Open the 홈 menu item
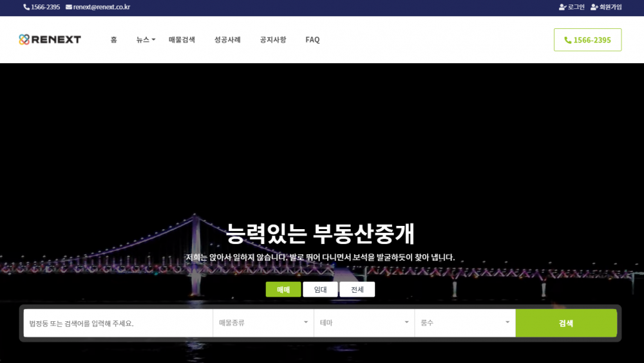This screenshot has height=363, width=644. click(x=114, y=40)
